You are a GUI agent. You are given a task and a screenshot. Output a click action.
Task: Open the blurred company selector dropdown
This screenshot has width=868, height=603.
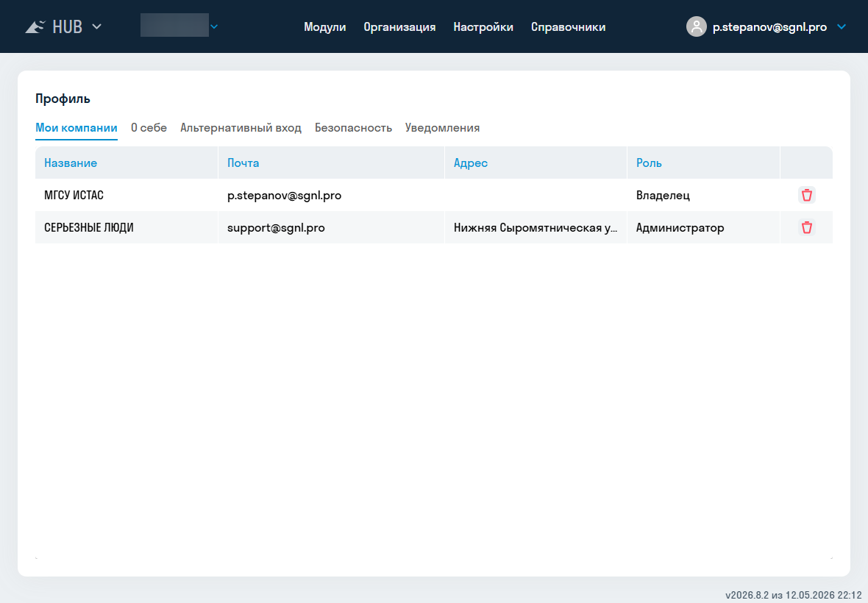(179, 26)
